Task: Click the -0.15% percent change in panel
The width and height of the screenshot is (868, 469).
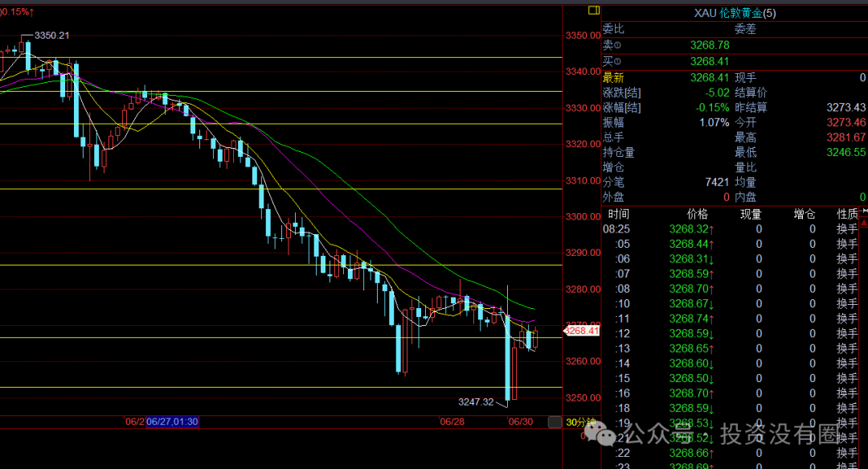Action: pos(712,108)
